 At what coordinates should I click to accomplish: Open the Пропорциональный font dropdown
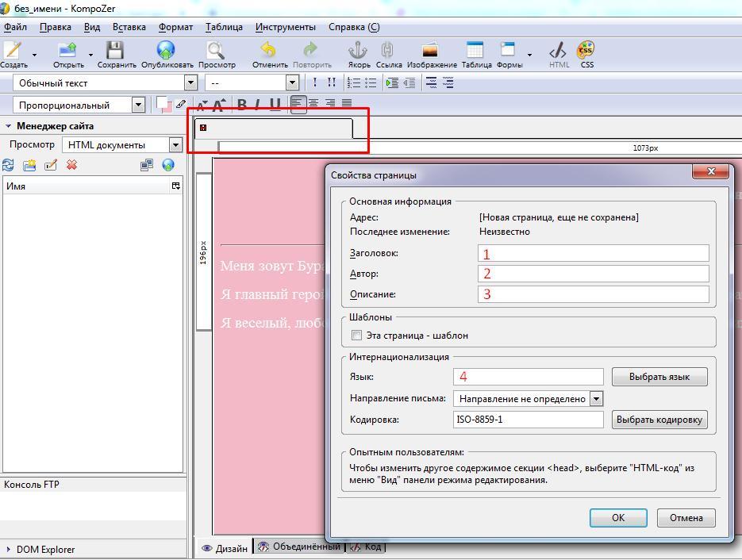click(x=138, y=105)
